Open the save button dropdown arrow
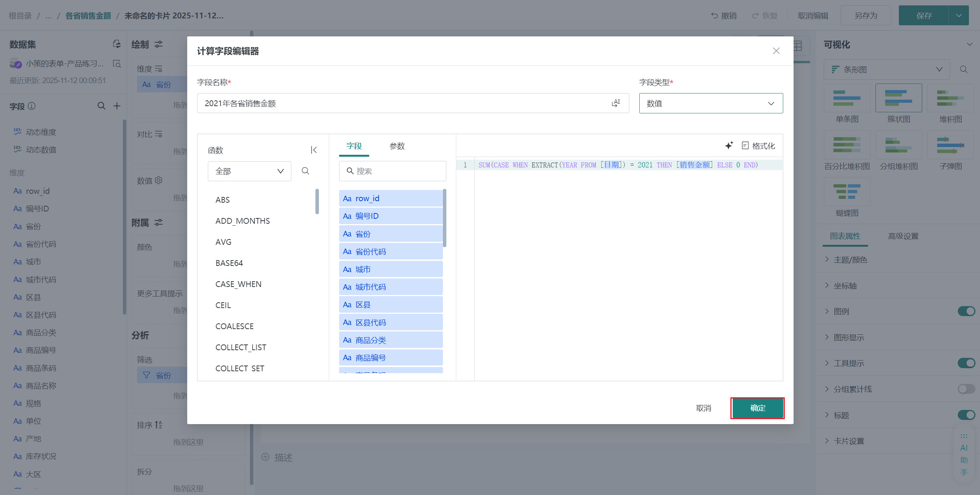Viewport: 980px width, 495px height. tap(959, 16)
